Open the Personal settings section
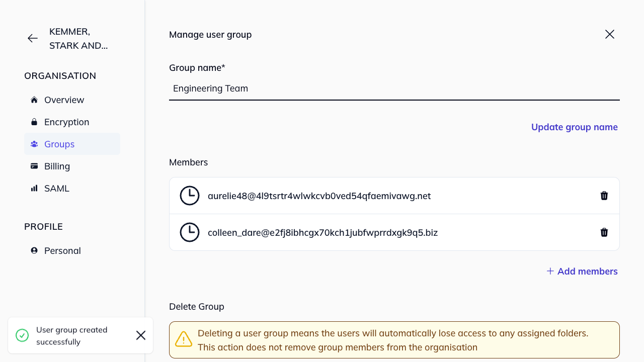Viewport: 644px width, 362px height. click(62, 250)
